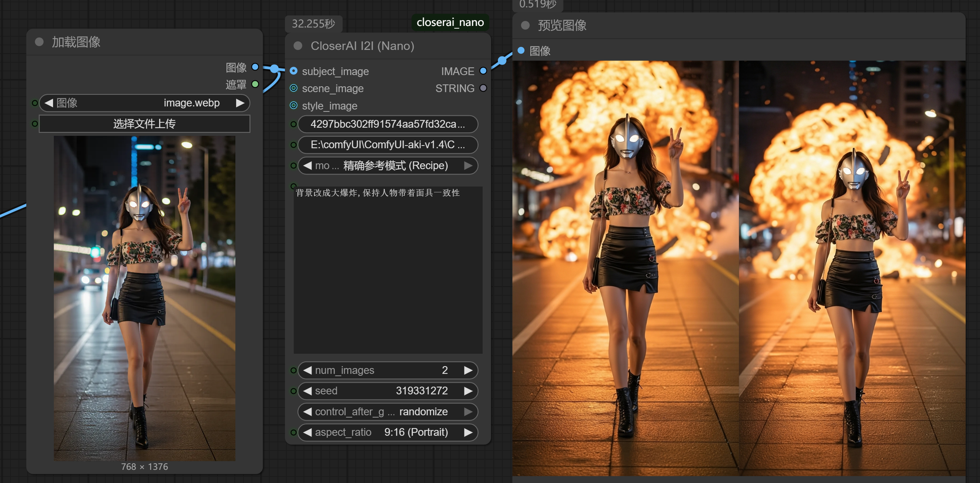Click the 遮罩 green output socket
Image resolution: width=980 pixels, height=483 pixels.
pos(255,84)
